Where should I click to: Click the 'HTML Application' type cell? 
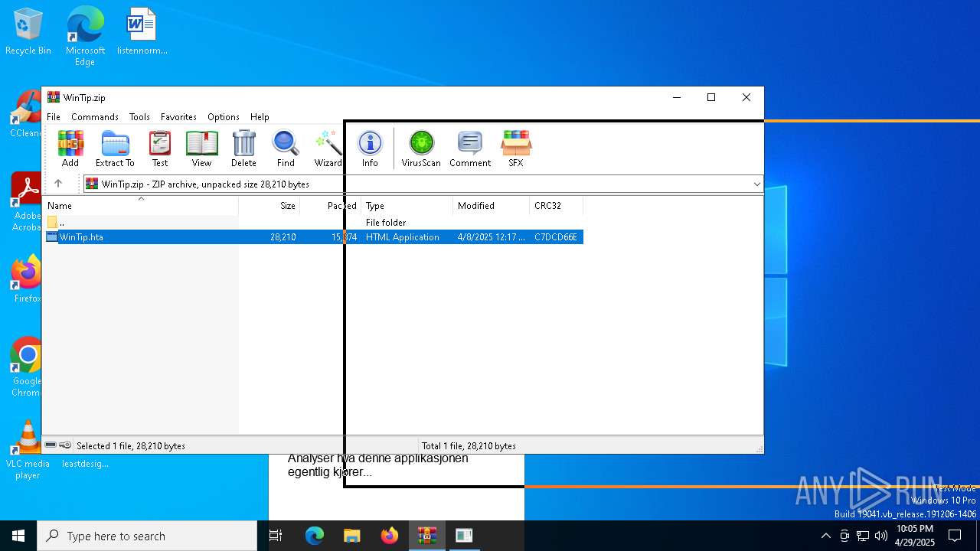pos(403,237)
